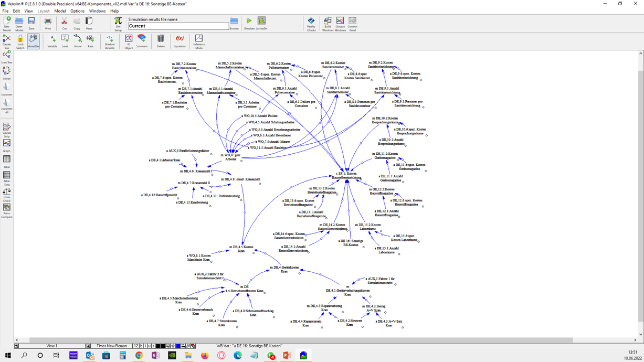Open the Loops analysis tool

[x=6, y=72]
